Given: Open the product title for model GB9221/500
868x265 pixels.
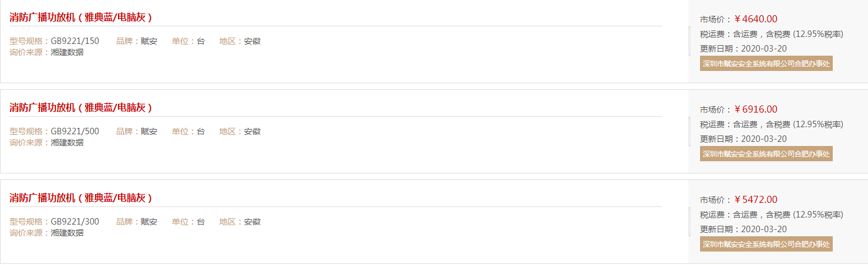Looking at the screenshot, I should click(81, 107).
